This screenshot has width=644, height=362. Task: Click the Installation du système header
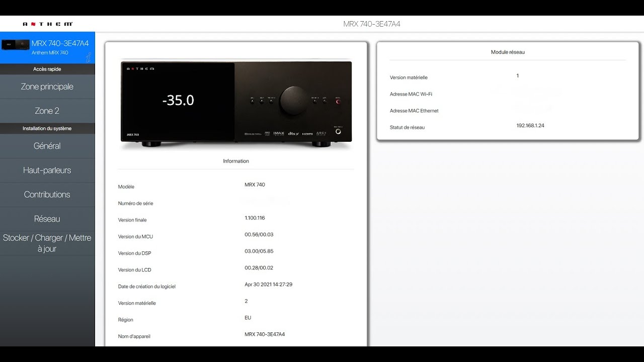47,129
